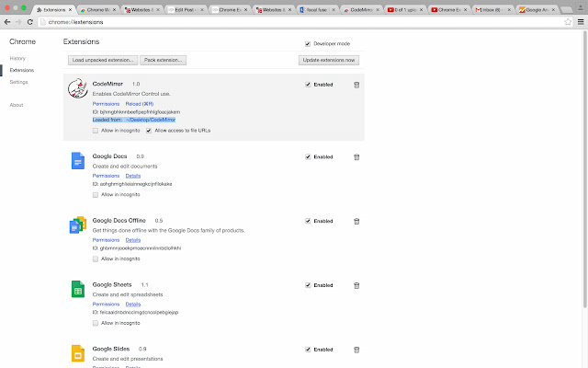The width and height of the screenshot is (588, 368).
Task: Trash the Google Slides extension
Action: (356, 350)
